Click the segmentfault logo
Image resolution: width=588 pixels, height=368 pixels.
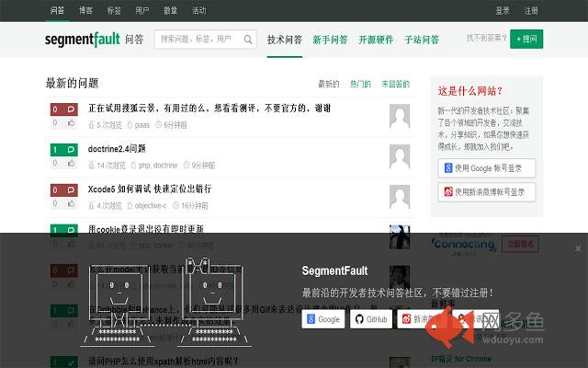pos(82,39)
